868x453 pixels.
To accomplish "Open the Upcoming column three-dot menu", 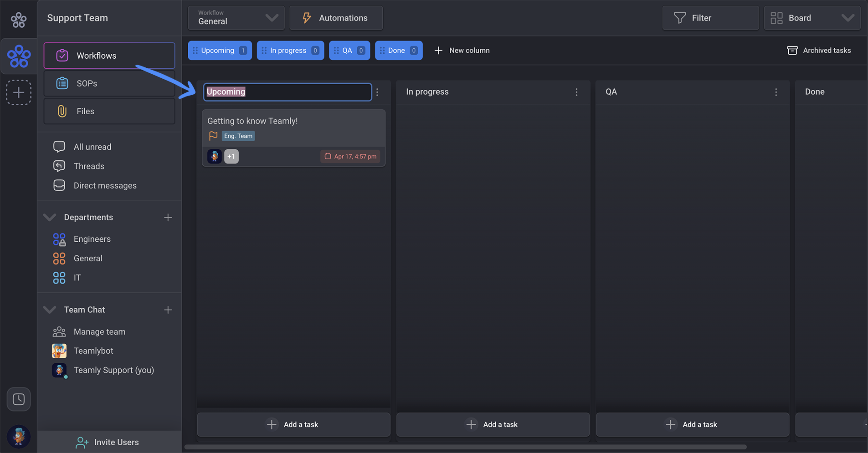I will 377,92.
